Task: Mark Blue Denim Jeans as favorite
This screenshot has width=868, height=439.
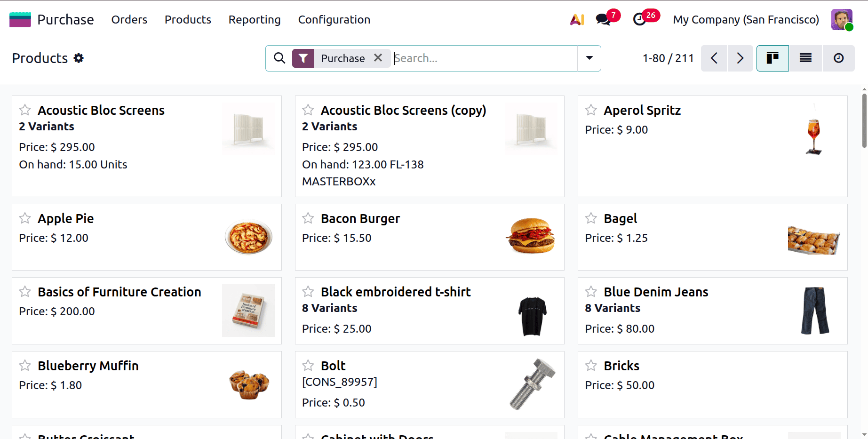Action: tap(591, 292)
